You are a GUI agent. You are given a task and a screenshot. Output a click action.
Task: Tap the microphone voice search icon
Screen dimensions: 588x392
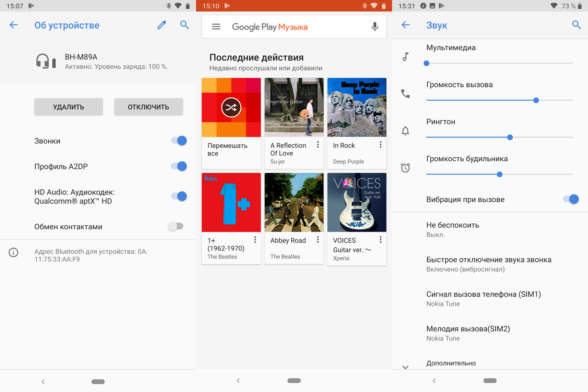click(x=375, y=27)
